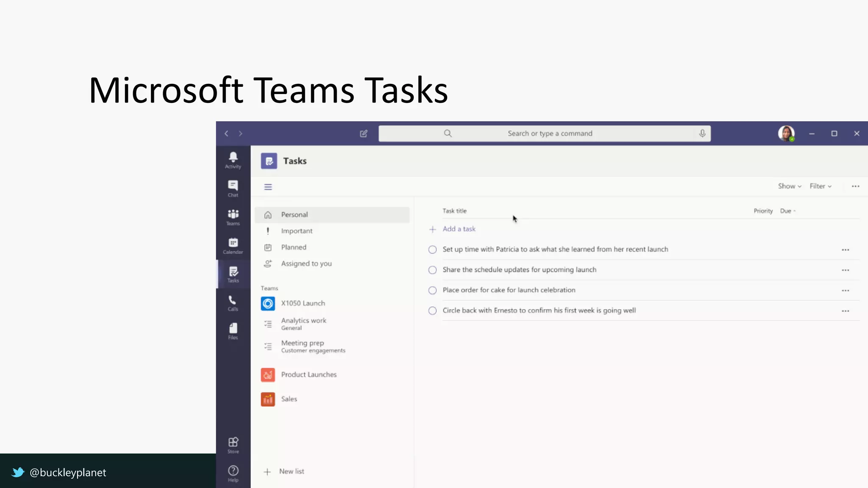Click the Product Launches team icon
The width and height of the screenshot is (868, 488).
click(x=268, y=375)
